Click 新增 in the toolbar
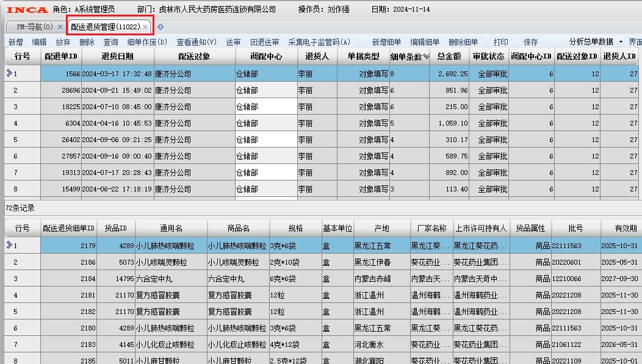This screenshot has width=642, height=364. [15, 42]
